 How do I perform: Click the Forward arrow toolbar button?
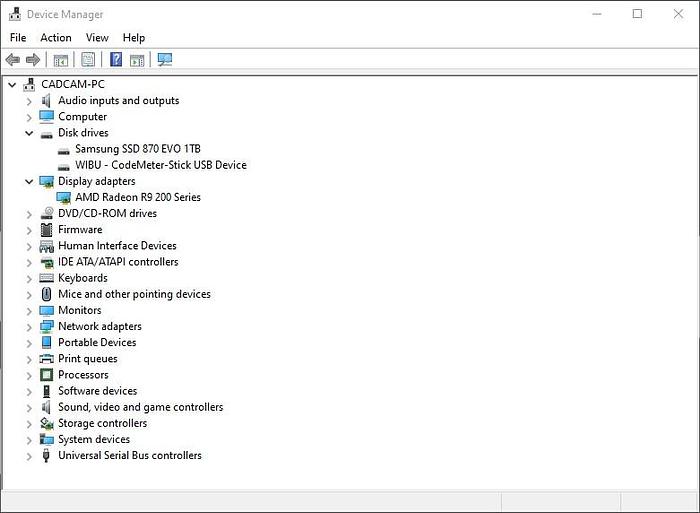coord(33,60)
